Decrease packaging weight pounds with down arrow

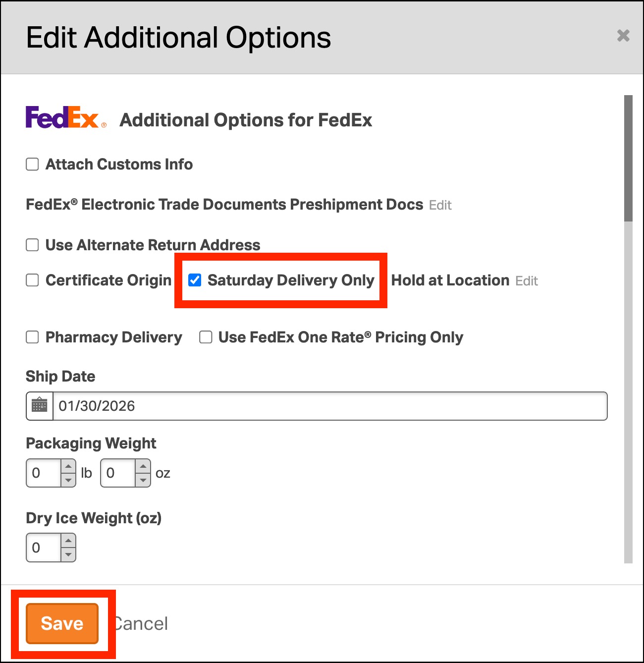pyautogui.click(x=68, y=480)
